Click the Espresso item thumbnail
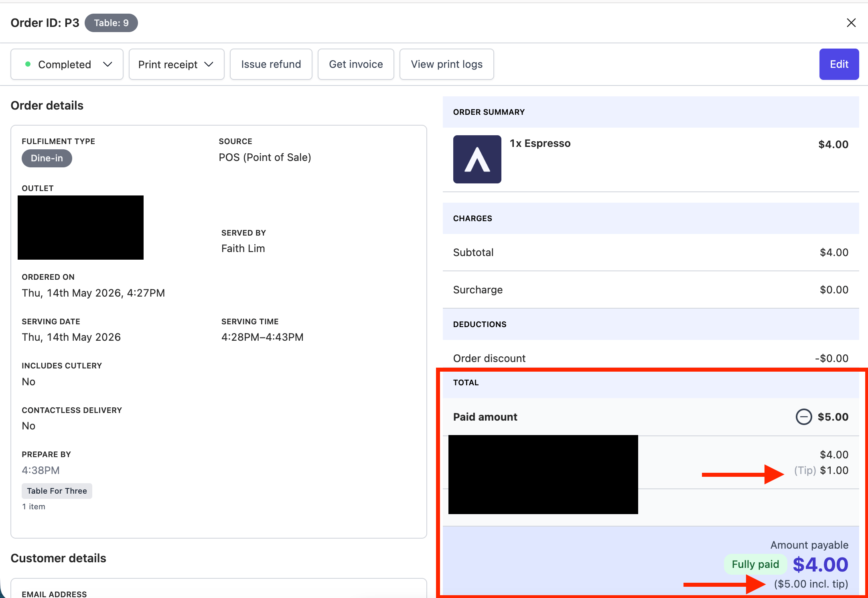 click(477, 159)
